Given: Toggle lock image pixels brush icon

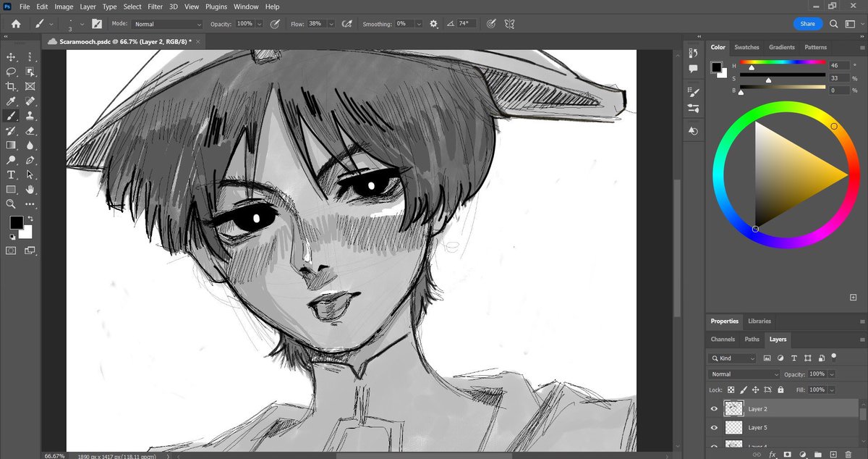Looking at the screenshot, I should pyautogui.click(x=744, y=389).
